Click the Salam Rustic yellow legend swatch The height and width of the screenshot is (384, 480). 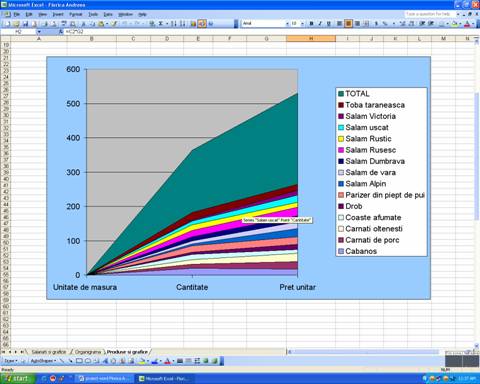click(341, 139)
